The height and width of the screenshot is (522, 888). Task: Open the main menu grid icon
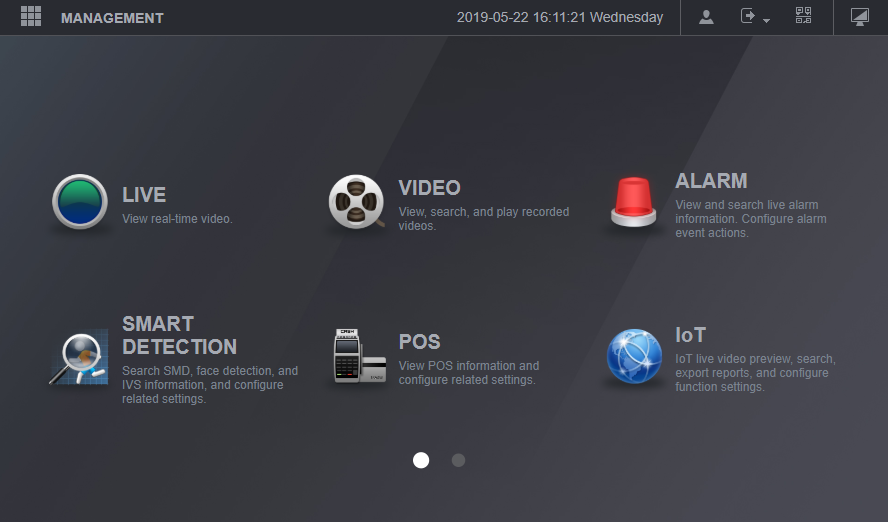tap(31, 16)
